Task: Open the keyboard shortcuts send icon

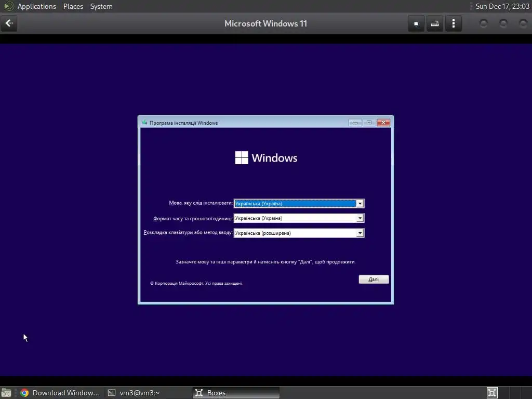Action: tap(435, 24)
